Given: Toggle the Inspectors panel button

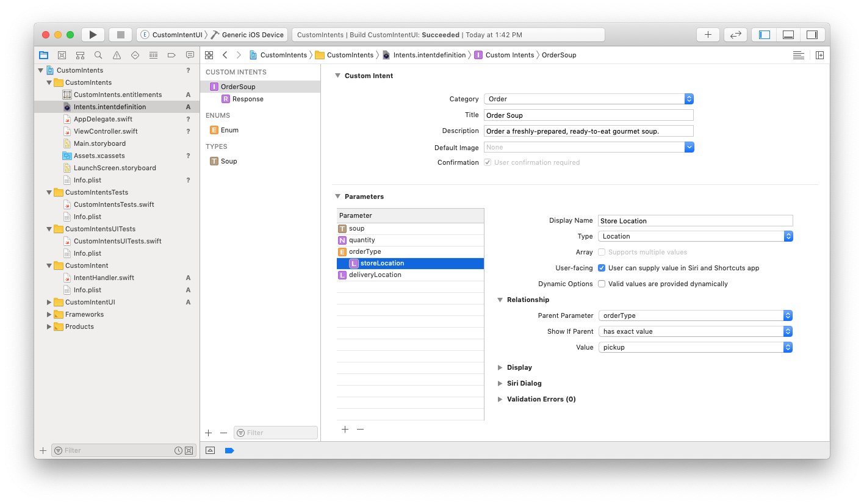Looking at the screenshot, I should pyautogui.click(x=812, y=35).
